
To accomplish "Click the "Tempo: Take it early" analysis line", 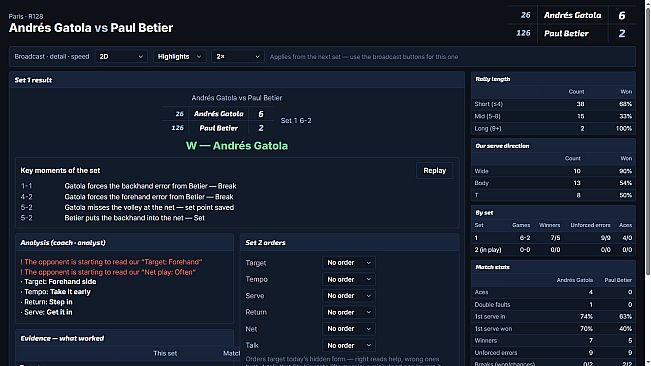I will point(56,292).
